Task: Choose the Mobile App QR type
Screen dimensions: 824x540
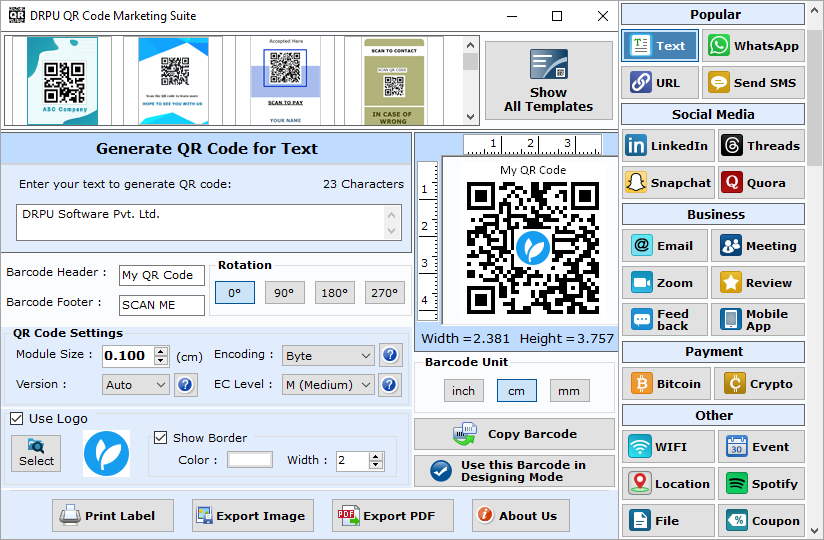Action: 758,319
